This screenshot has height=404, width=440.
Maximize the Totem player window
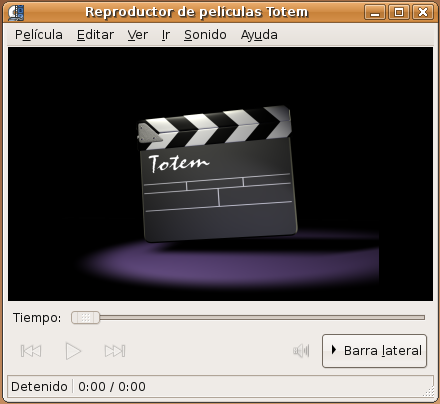click(x=399, y=13)
